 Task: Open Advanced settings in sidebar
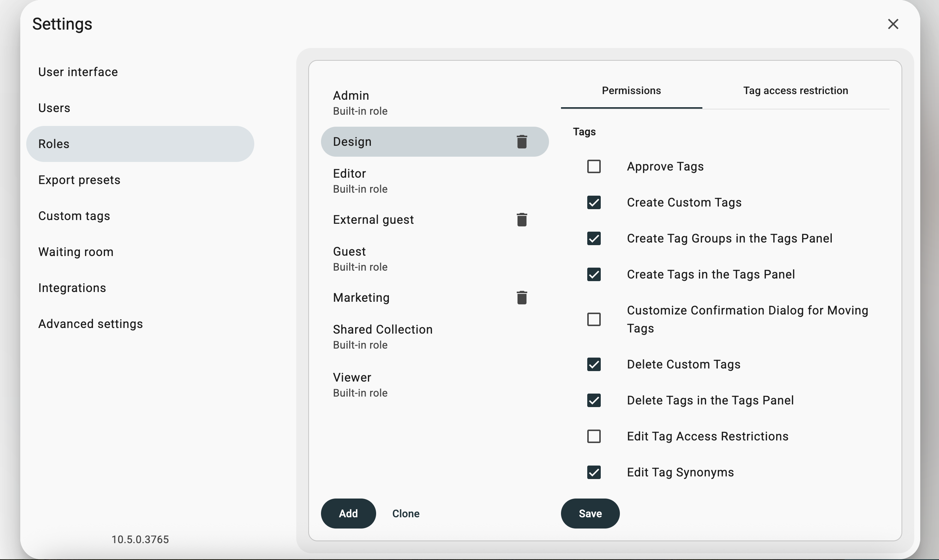[91, 324]
